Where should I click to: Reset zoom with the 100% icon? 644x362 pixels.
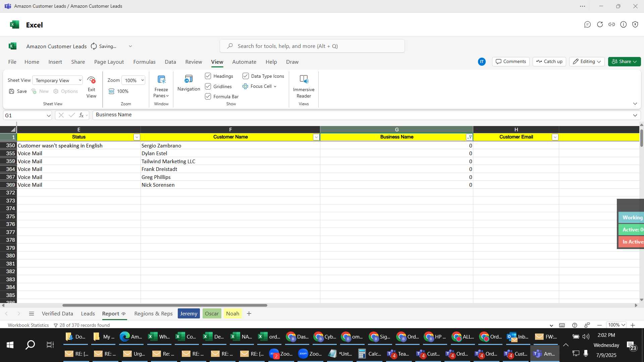tap(111, 91)
